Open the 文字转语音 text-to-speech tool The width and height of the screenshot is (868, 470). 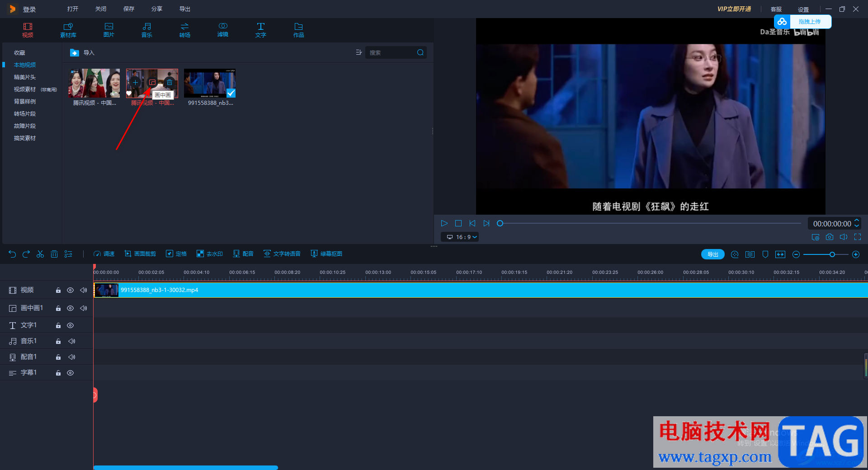282,254
